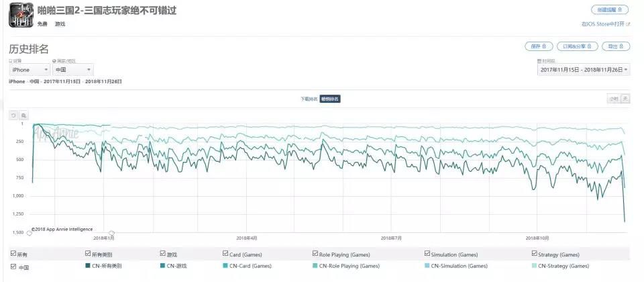Switch to the 下载排名 tab

click(309, 99)
